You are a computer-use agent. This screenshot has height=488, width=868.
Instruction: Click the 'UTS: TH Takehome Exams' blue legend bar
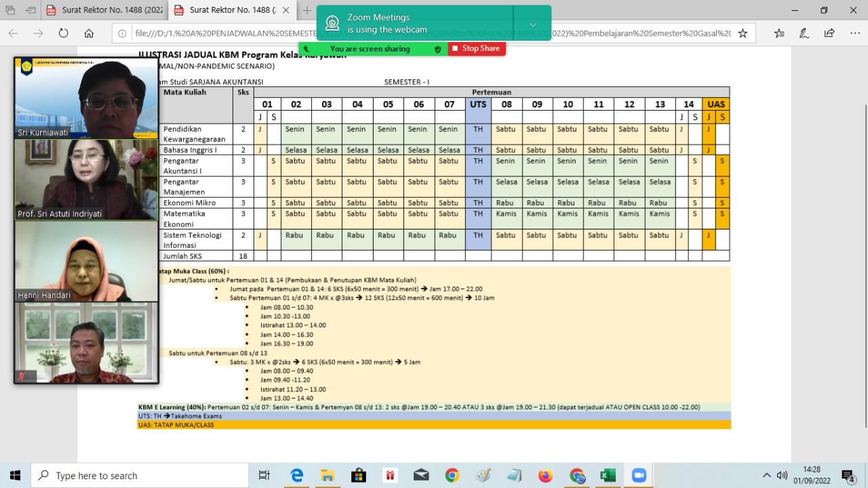434,415
